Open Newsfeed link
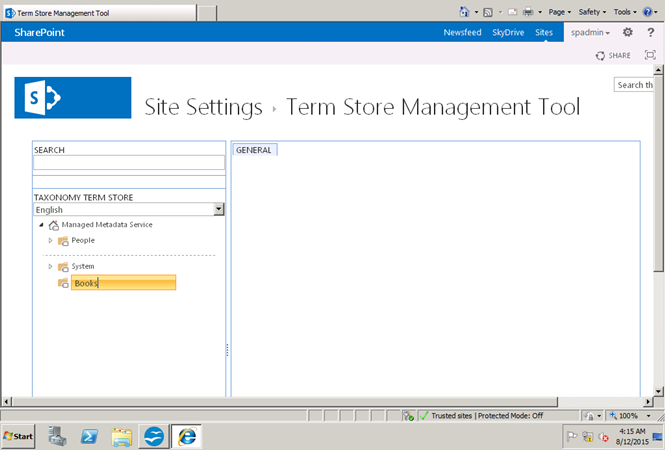This screenshot has width=665, height=450. 462,32
